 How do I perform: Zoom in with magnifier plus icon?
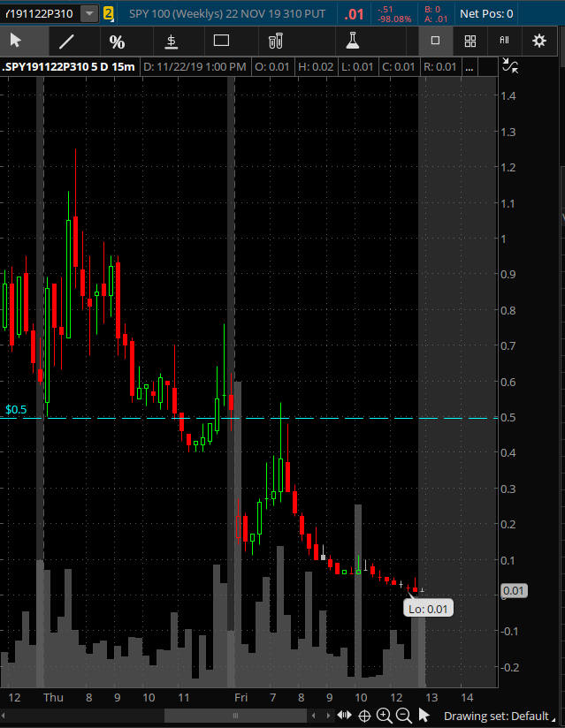(385, 716)
